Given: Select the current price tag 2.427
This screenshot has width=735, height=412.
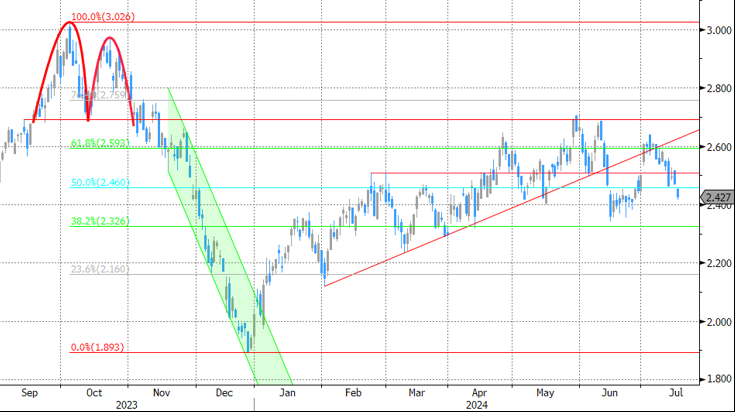Looking at the screenshot, I should [x=717, y=197].
